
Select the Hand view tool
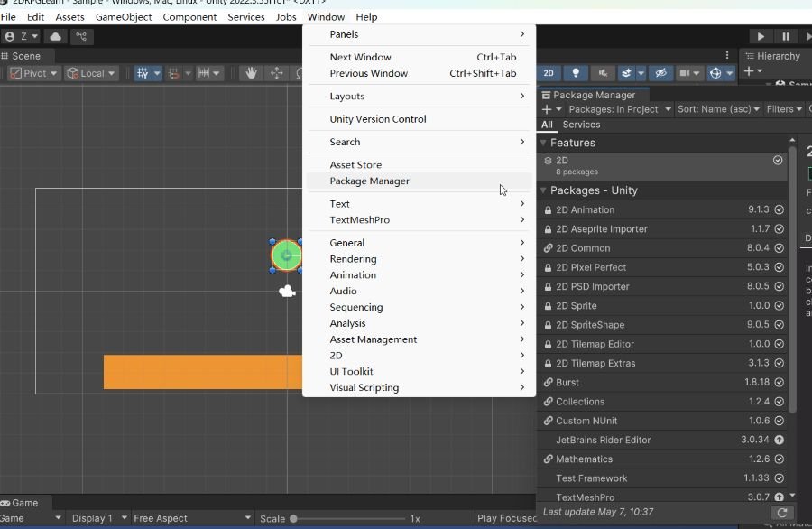(251, 73)
